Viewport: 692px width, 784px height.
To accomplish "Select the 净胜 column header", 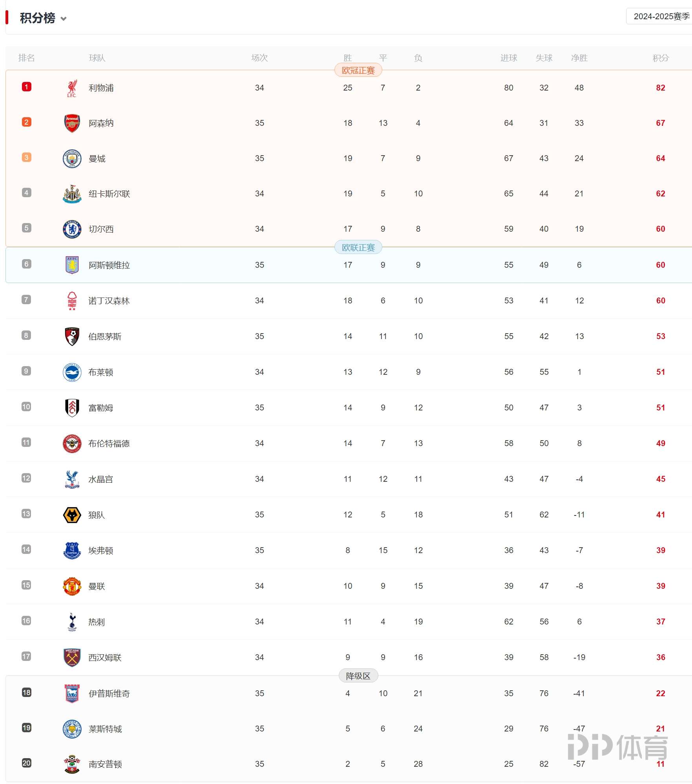I will pos(579,58).
